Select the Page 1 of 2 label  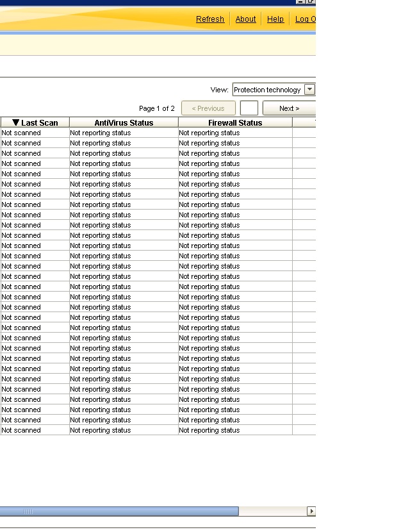[157, 108]
